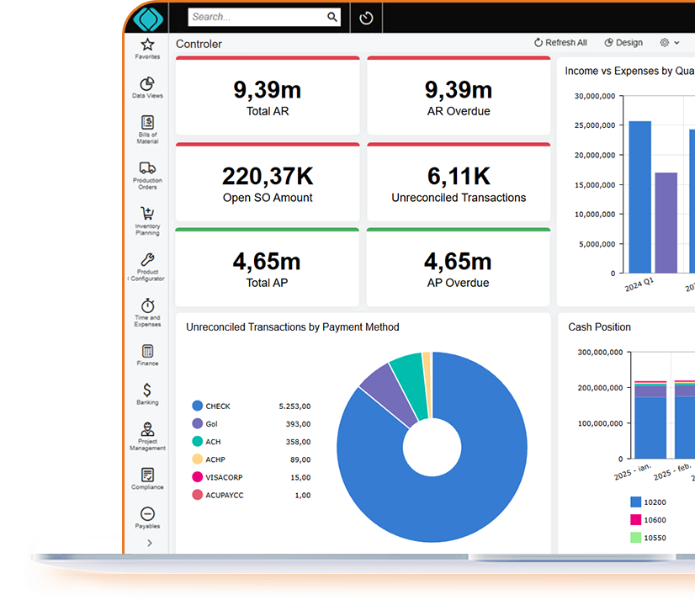Image resolution: width=695 pixels, height=616 pixels.
Task: Select Finance calculator icon
Action: (x=147, y=352)
